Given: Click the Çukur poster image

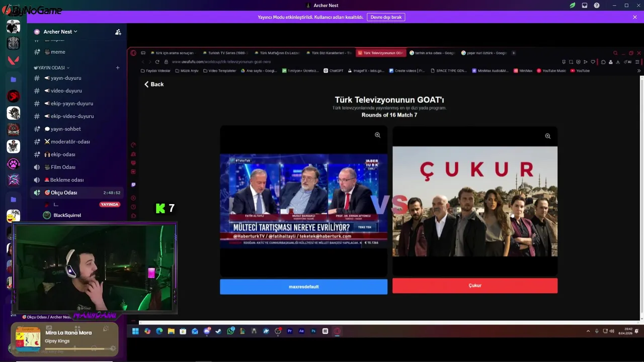Looking at the screenshot, I should (475, 201).
